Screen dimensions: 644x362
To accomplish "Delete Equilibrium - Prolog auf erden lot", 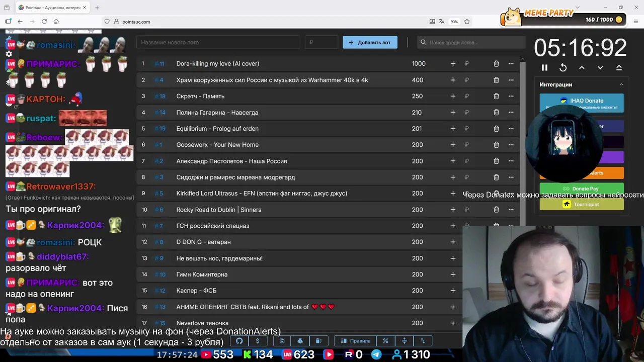I will coord(496,128).
